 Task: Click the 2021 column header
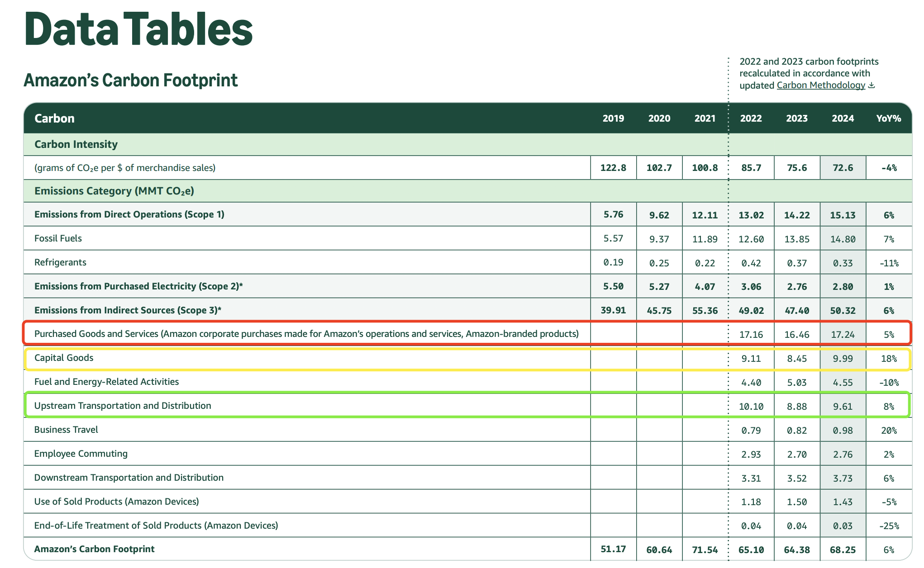(x=705, y=118)
